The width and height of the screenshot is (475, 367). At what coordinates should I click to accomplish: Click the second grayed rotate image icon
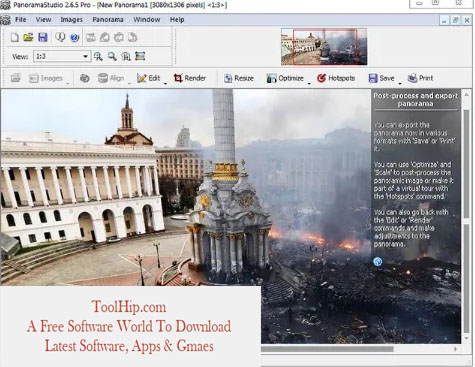[105, 37]
